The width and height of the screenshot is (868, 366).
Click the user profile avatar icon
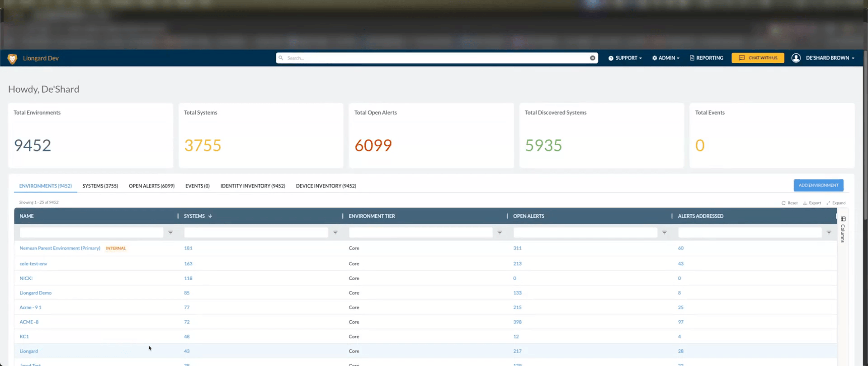796,58
